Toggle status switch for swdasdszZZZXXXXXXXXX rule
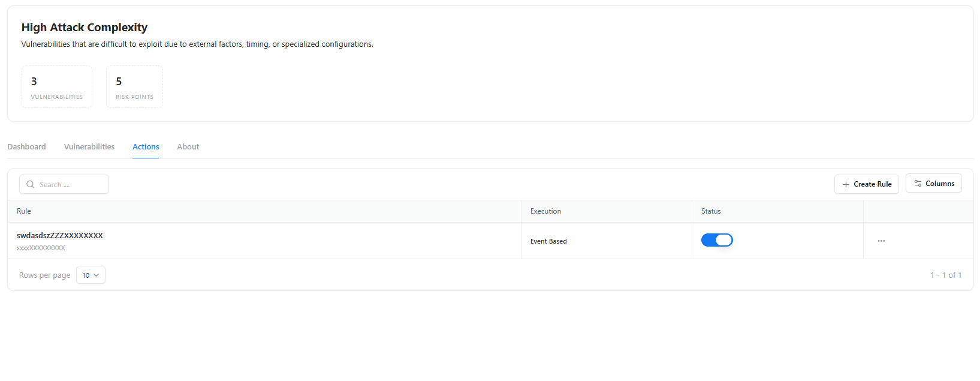 pos(717,240)
